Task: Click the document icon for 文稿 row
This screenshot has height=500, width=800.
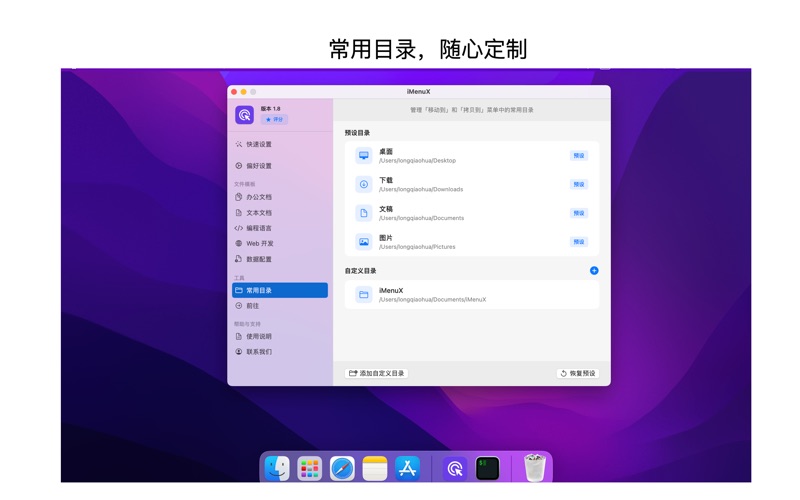Action: [364, 213]
